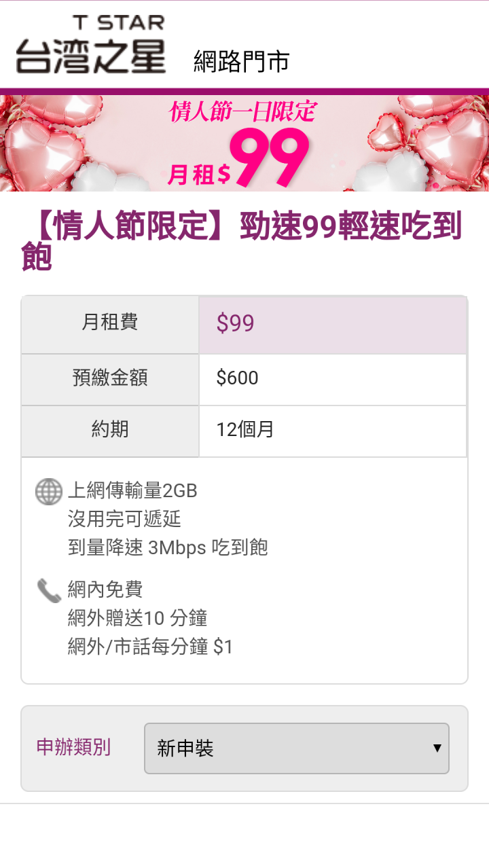Click the 預繳金額 row label
The width and height of the screenshot is (489, 868).
(x=110, y=378)
